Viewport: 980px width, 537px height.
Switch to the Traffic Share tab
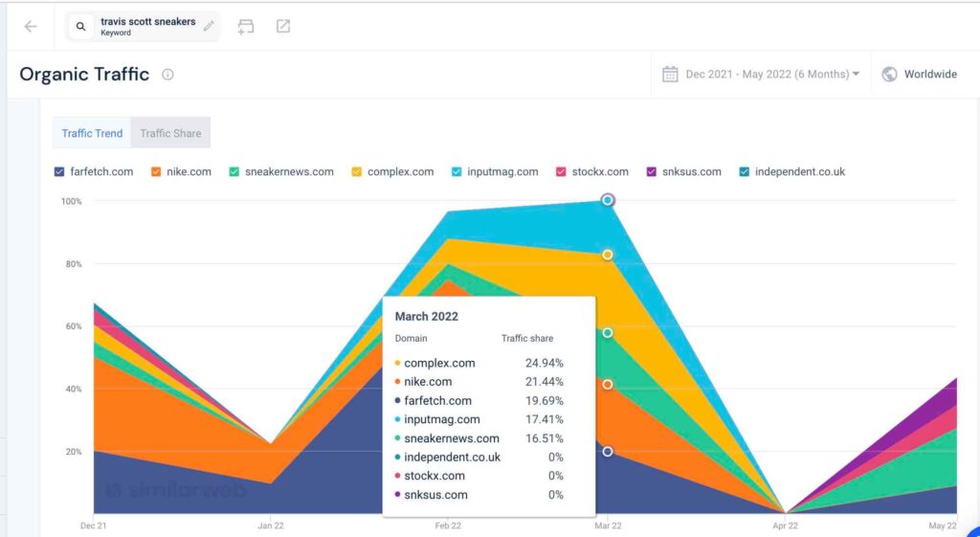point(170,133)
